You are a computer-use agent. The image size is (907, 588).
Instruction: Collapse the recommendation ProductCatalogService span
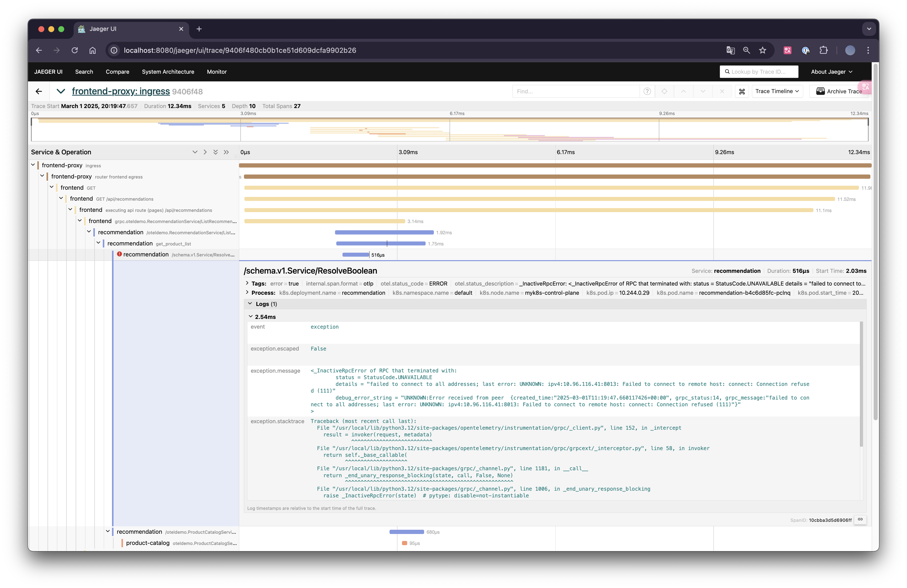108,531
